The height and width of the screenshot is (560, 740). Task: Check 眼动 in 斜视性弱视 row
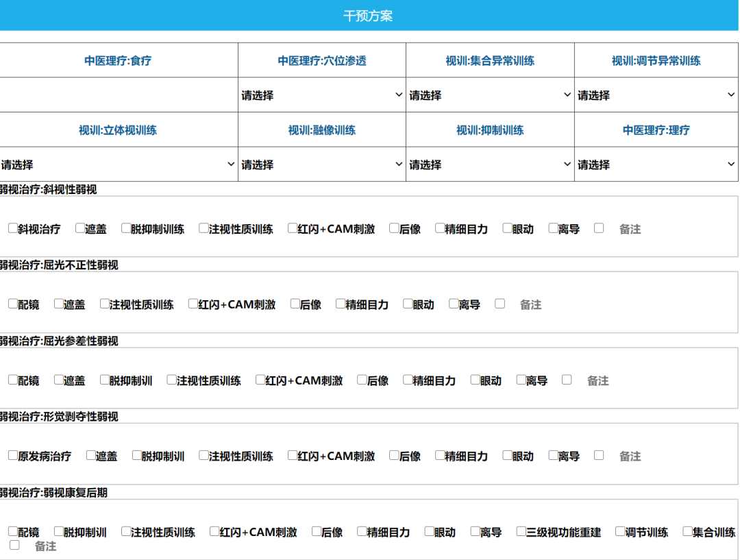click(x=507, y=228)
